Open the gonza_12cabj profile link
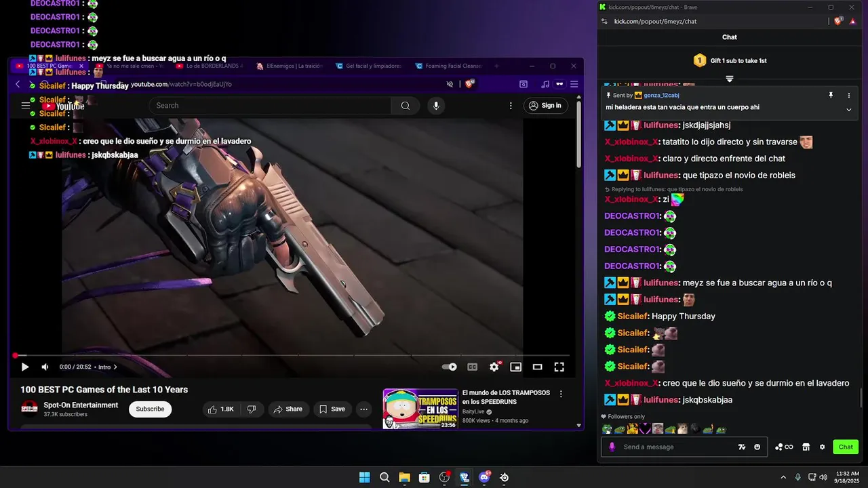Viewport: 868px width, 488px height. click(x=661, y=96)
